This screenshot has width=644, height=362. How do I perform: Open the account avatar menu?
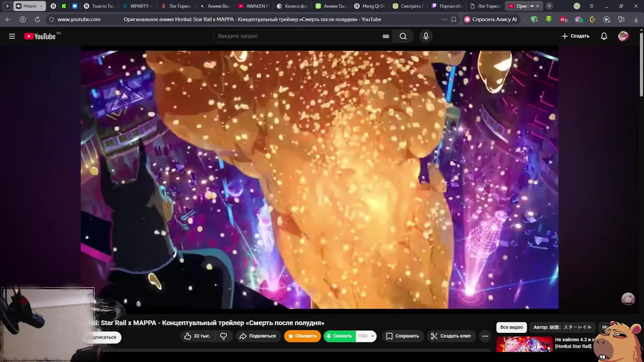pos(623,36)
